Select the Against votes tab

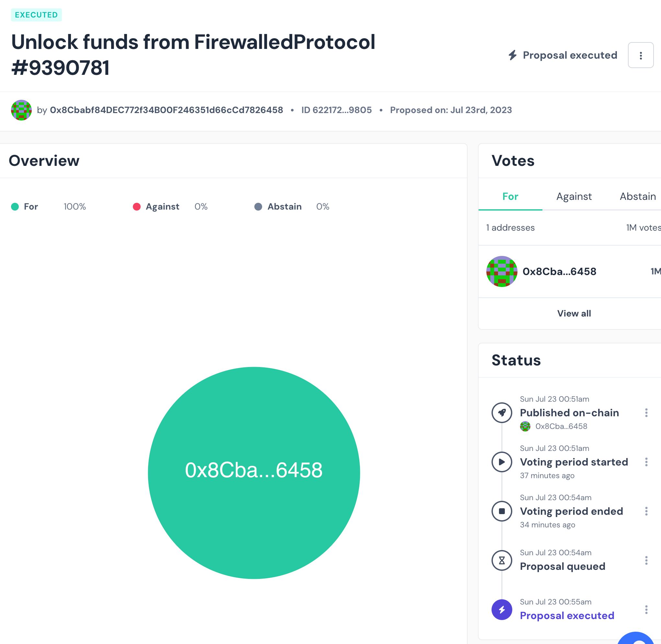(574, 196)
